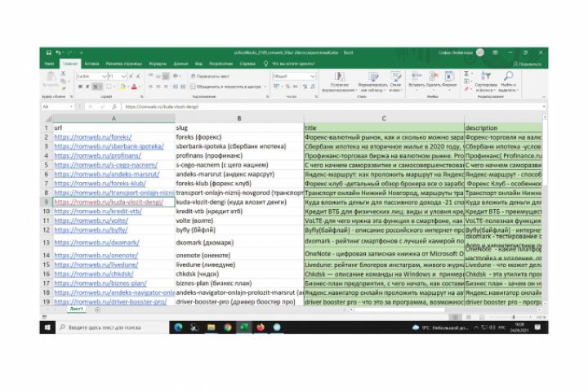Viewport: 588px width, 392px height.
Task: Switch to the Формулы tab
Action: pos(158,64)
